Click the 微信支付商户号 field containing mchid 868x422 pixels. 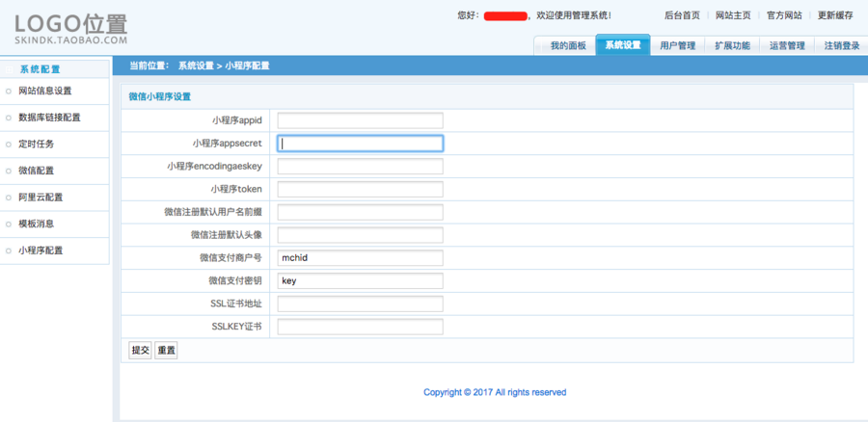(x=361, y=258)
